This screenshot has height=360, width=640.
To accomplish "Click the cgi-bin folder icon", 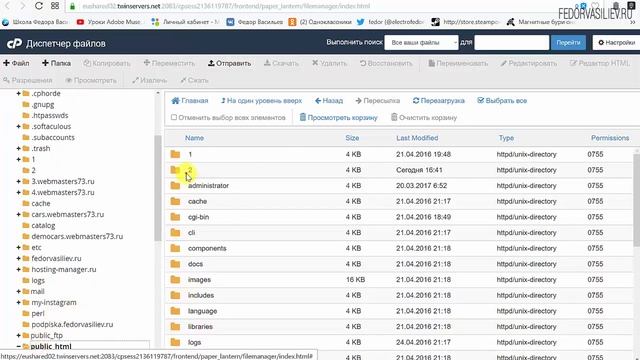I will 176,217.
